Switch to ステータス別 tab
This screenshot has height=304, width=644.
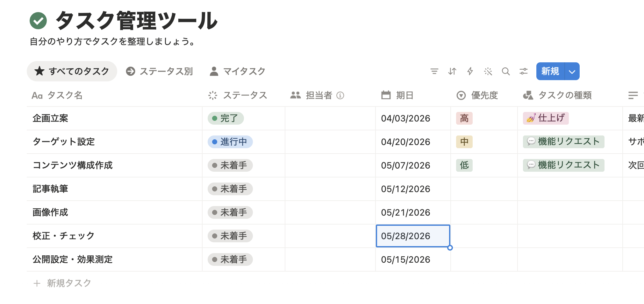pos(159,71)
